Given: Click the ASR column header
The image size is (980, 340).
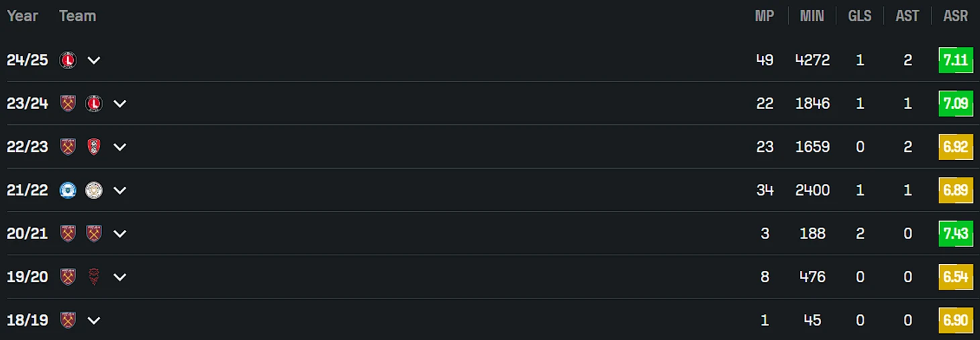Looking at the screenshot, I should pos(955,16).
